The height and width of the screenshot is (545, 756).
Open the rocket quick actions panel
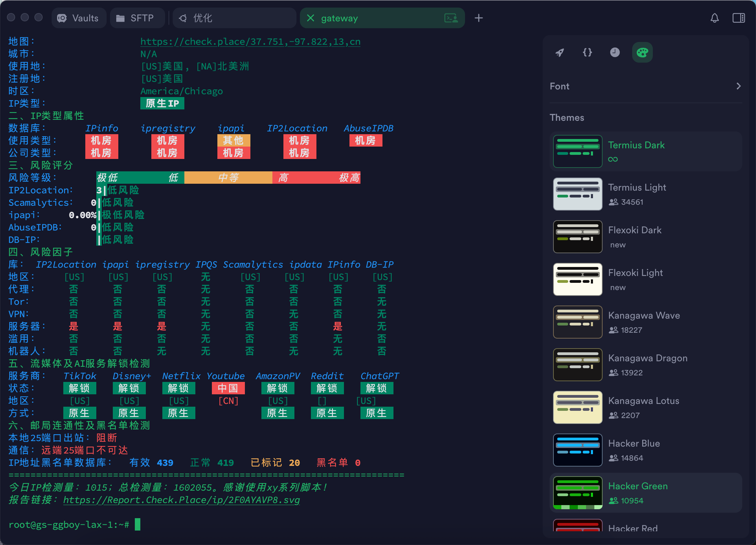click(x=560, y=52)
